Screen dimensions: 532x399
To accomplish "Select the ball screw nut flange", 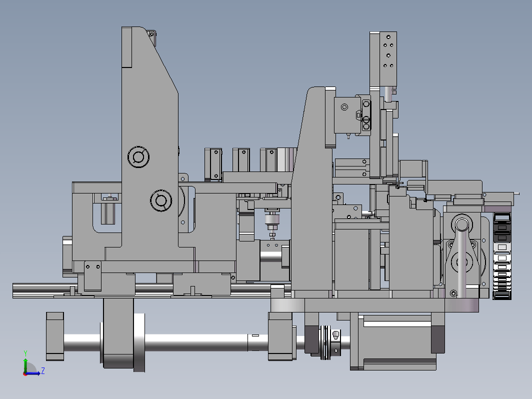I will [139, 342].
